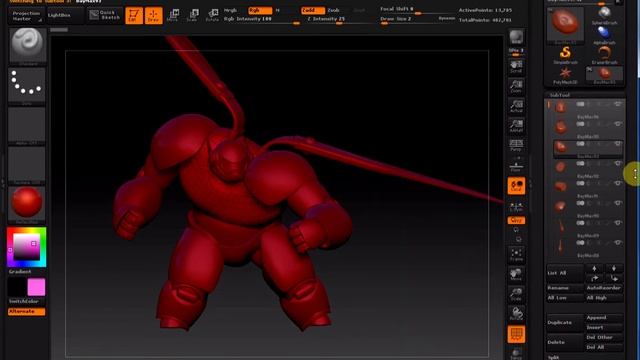
Task: Click the Duplicate subtool button
Action: point(565,322)
